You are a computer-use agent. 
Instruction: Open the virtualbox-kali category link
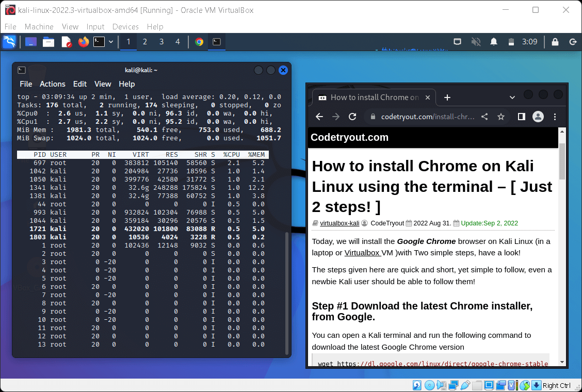point(339,223)
